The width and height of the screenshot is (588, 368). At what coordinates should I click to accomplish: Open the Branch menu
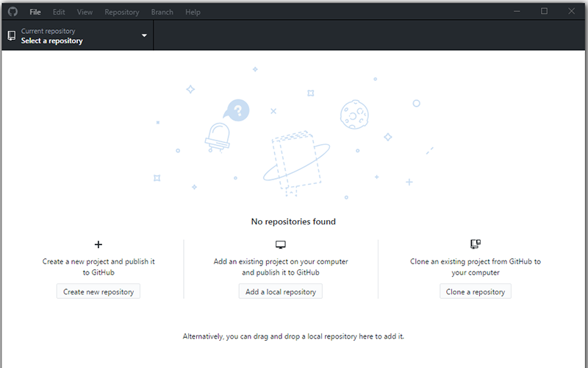[162, 12]
